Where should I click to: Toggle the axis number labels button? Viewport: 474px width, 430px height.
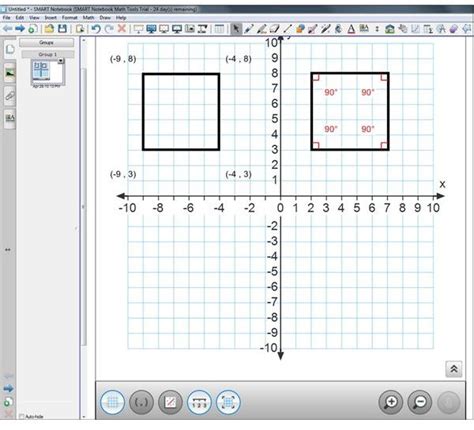pyautogui.click(x=199, y=403)
